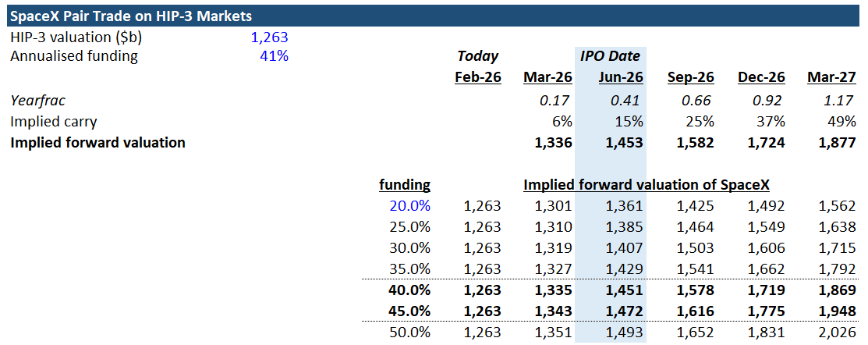The image size is (868, 345).
Task: Select the 1,541 cell in the 35.0% row
Action: pyautogui.click(x=696, y=269)
